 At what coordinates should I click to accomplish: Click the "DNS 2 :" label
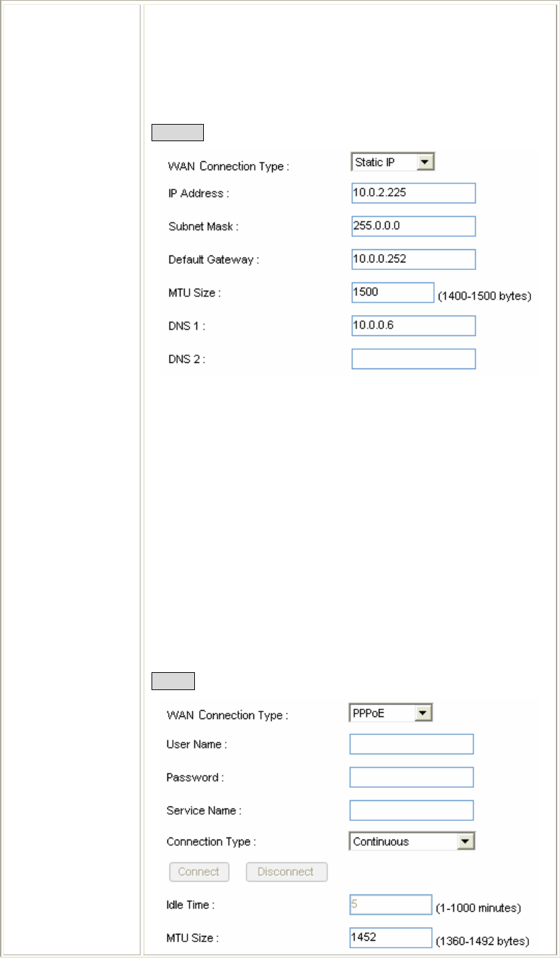click(187, 359)
